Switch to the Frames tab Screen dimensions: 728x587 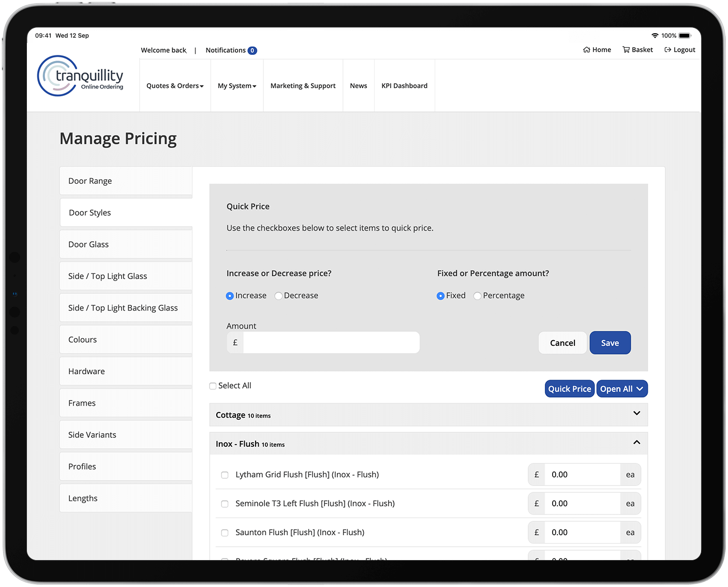click(x=126, y=403)
